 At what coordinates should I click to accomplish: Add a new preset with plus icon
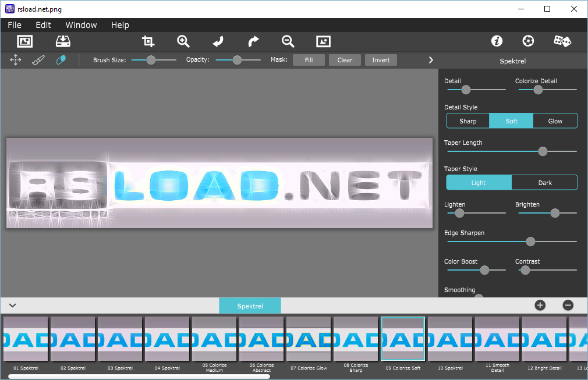pyautogui.click(x=540, y=306)
